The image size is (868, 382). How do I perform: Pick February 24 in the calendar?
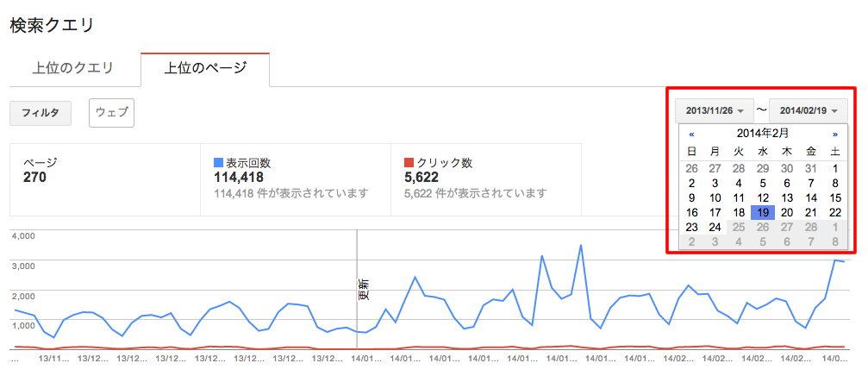tap(715, 227)
